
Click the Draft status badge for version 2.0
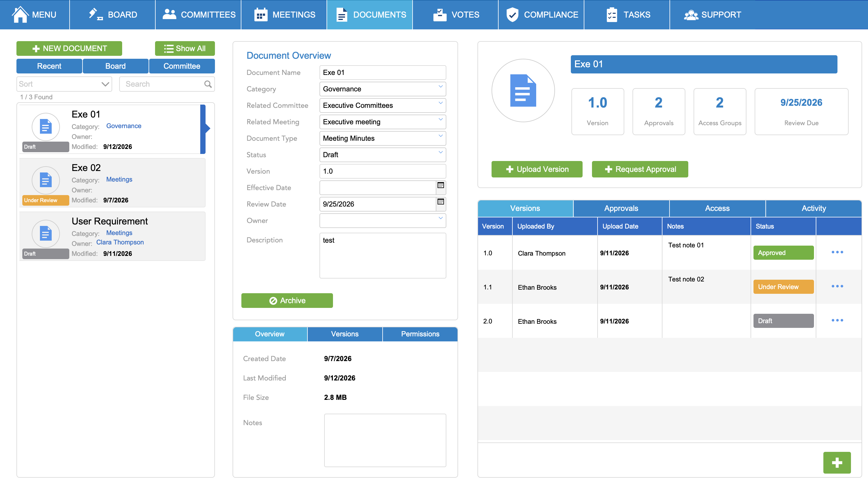(783, 321)
